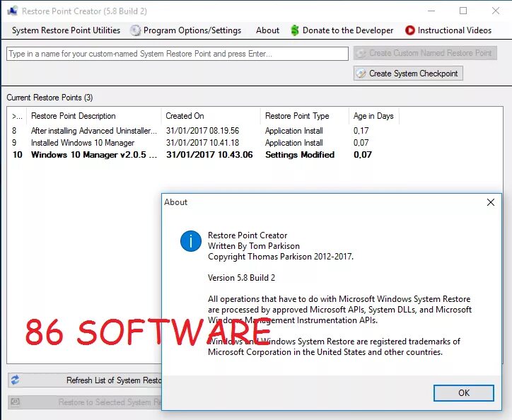Image resolution: width=512 pixels, height=420 pixels.
Task: Click 'Current Restore Points (3)' label
Action: pos(50,98)
